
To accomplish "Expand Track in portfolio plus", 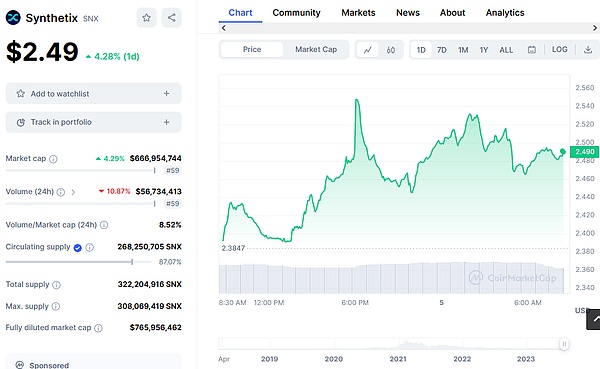I will coord(166,122).
